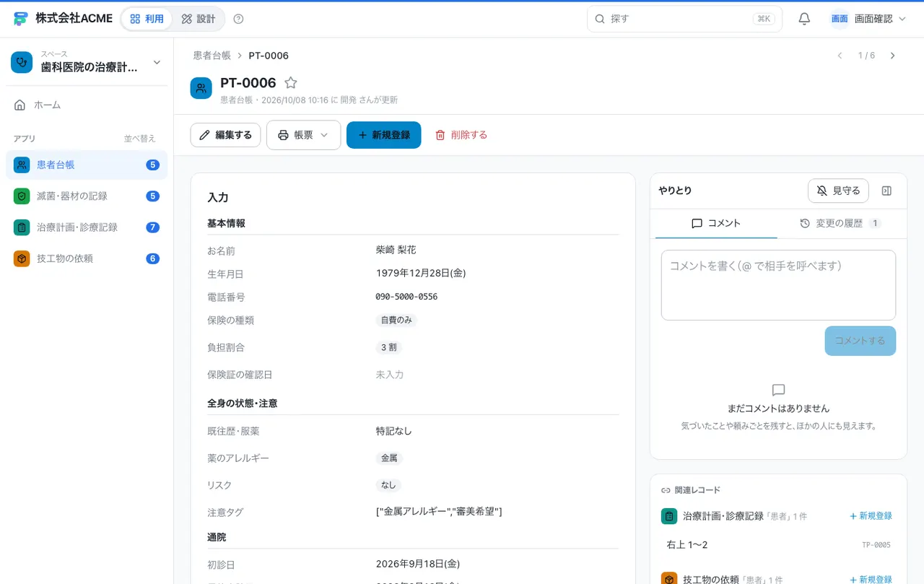Click the space stethoscope icon

[22, 62]
